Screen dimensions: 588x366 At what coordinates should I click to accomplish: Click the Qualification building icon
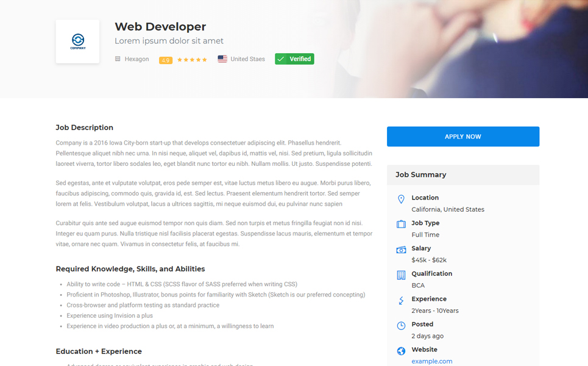401,275
